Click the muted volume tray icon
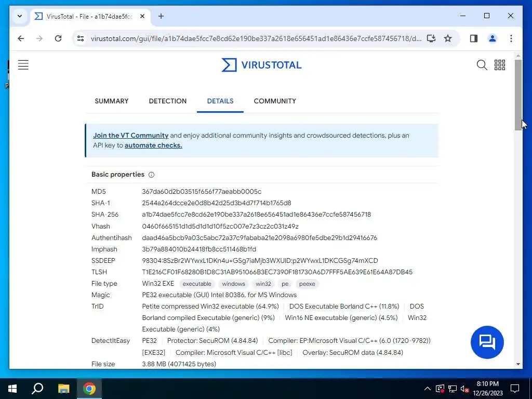 pyautogui.click(x=464, y=389)
